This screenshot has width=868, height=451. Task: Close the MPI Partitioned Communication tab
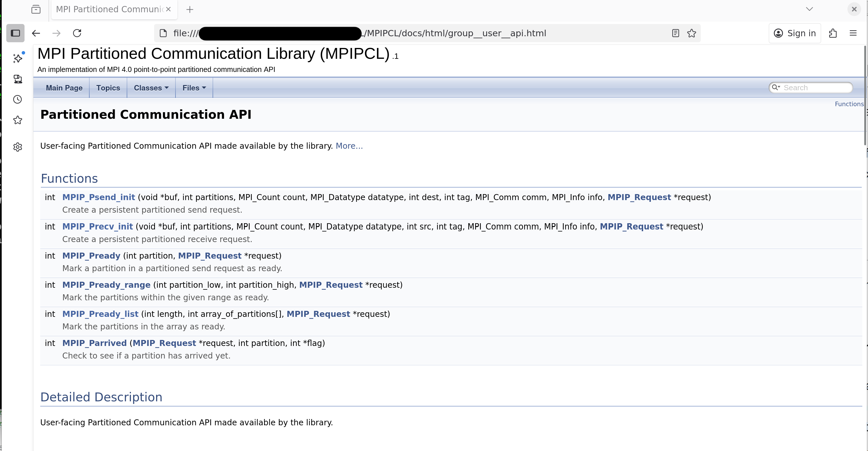tap(168, 9)
